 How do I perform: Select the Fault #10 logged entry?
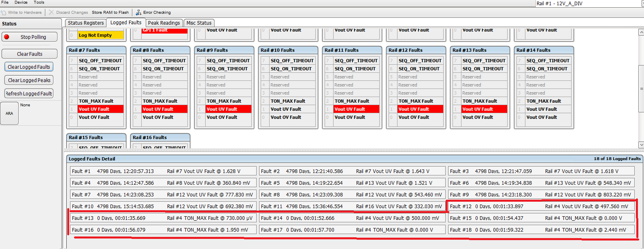(x=163, y=207)
